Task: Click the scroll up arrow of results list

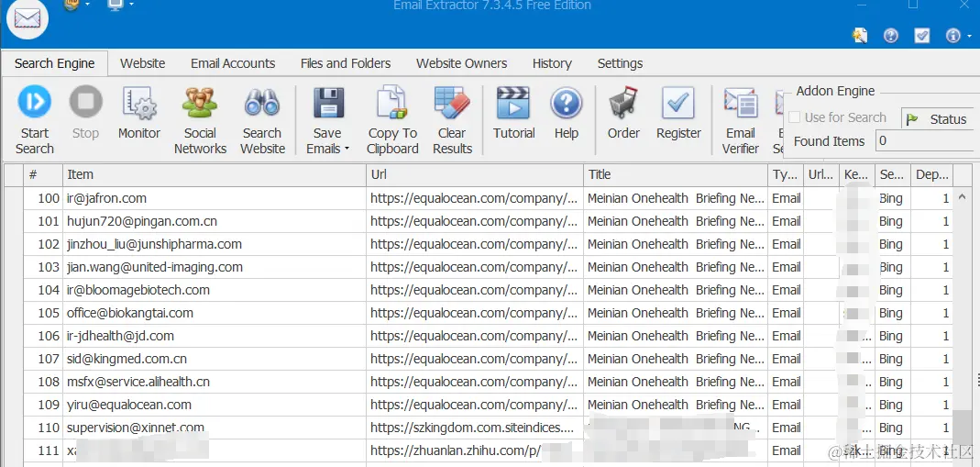Action: 962,197
